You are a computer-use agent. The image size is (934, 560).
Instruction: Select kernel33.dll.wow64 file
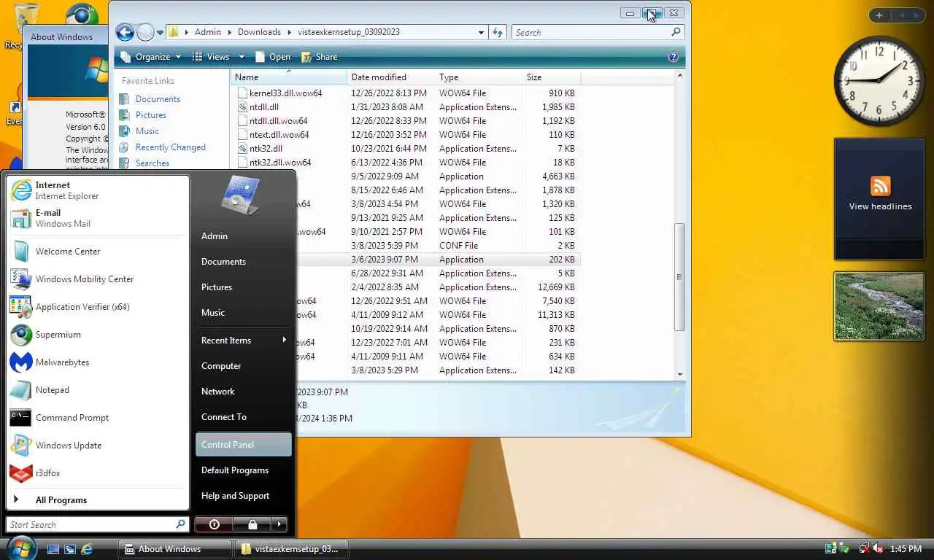point(406,93)
